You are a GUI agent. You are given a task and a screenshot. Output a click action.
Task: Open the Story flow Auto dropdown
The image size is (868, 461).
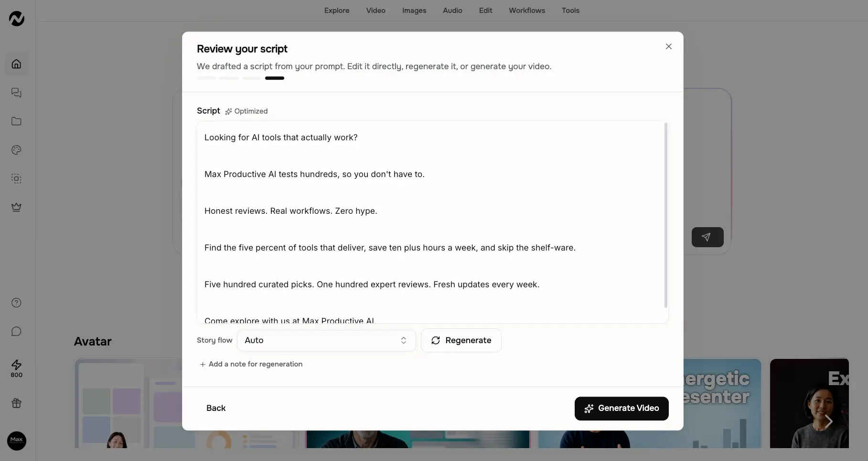326,340
